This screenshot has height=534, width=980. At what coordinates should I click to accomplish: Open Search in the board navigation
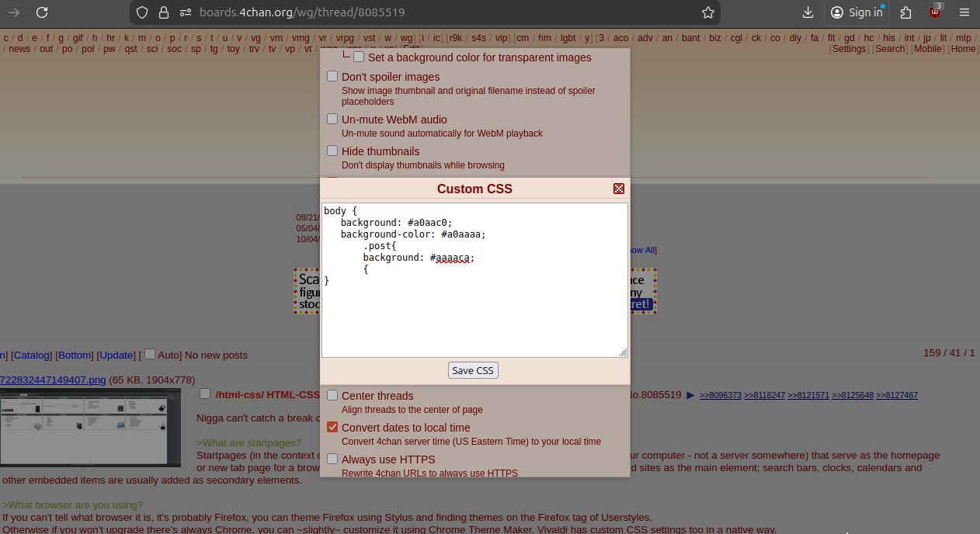pyautogui.click(x=890, y=48)
